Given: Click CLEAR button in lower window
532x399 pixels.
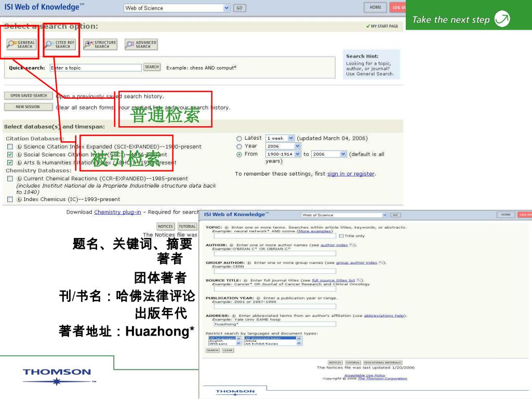Looking at the screenshot, I should pyautogui.click(x=228, y=351).
